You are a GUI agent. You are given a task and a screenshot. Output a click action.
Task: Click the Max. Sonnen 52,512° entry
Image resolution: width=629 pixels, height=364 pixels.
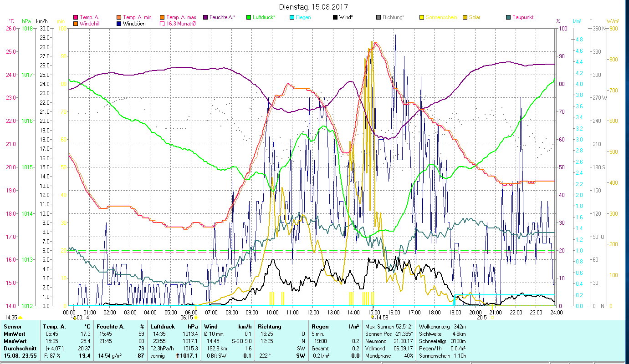pos(389,327)
